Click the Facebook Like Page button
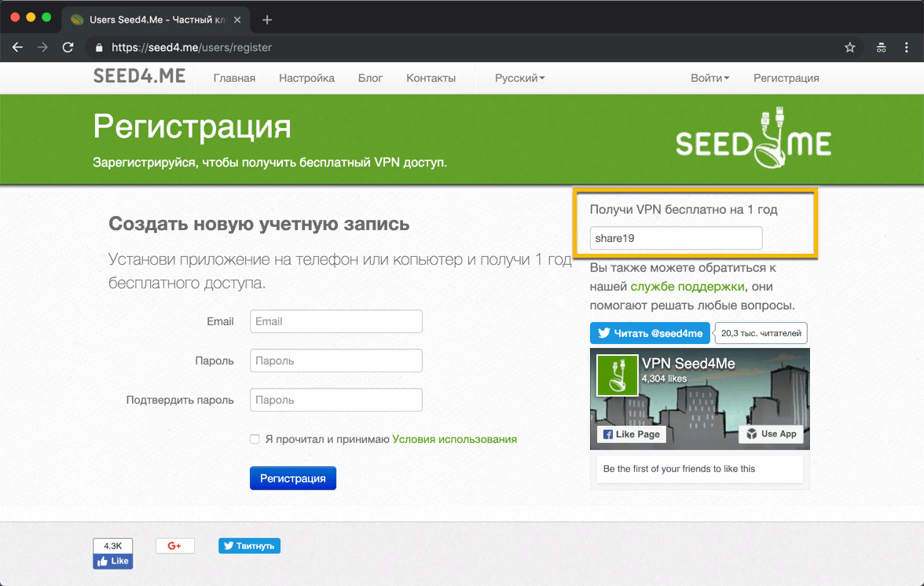Image resolution: width=924 pixels, height=586 pixels. point(631,434)
